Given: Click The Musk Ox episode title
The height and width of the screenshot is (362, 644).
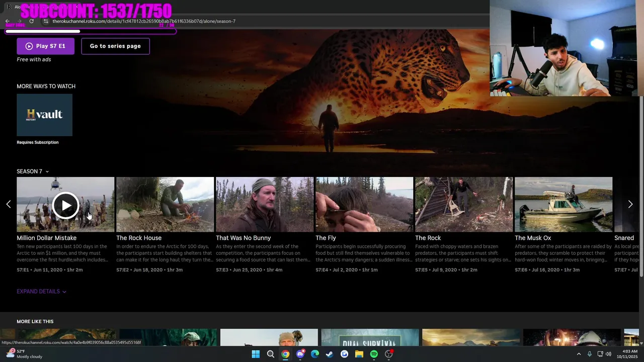Looking at the screenshot, I should 533,238.
